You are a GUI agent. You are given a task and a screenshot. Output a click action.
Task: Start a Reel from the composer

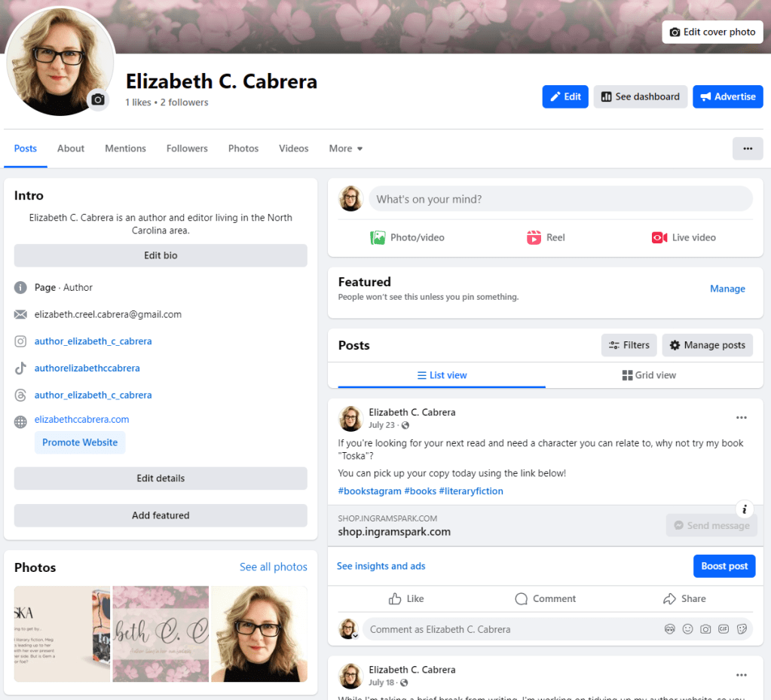pos(546,237)
